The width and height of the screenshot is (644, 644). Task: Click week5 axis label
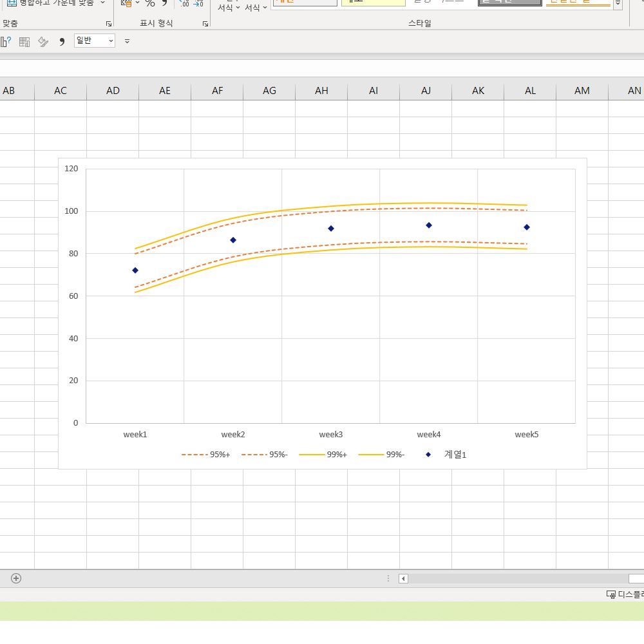tap(527, 435)
